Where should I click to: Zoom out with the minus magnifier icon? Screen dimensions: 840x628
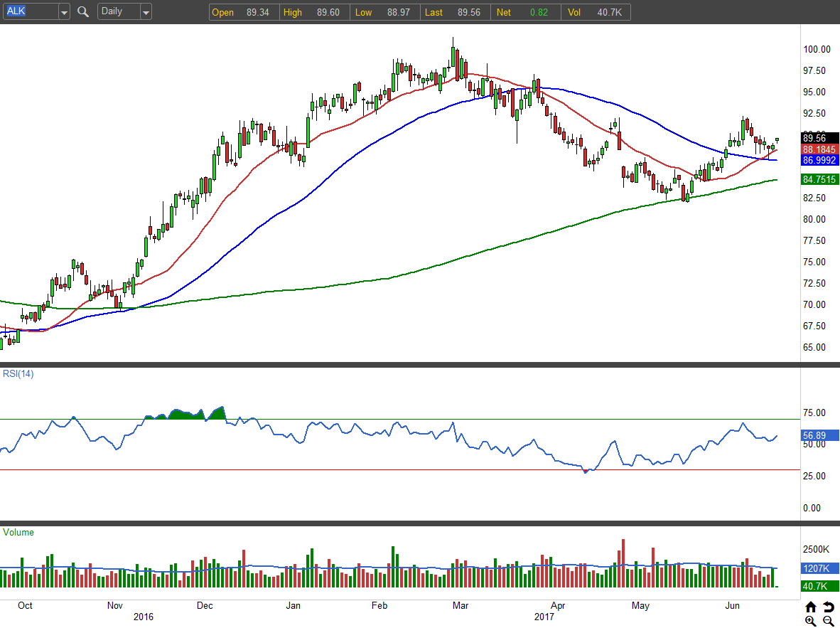828,621
